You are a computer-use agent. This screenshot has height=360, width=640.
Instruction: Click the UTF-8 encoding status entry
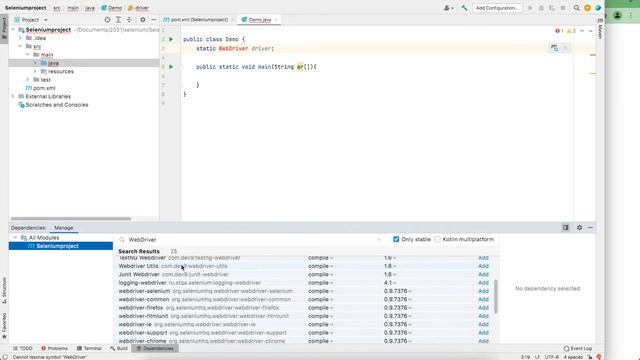(551, 357)
